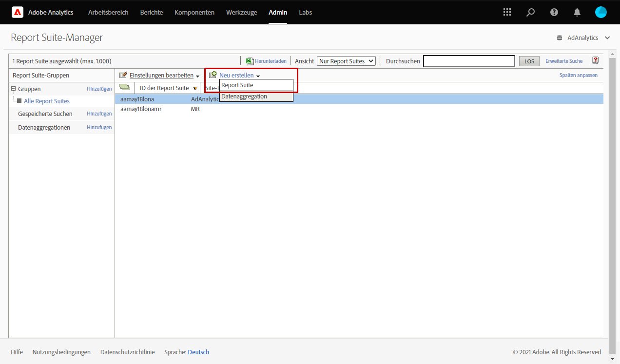
Task: Click the Gespeicherte Suchen label
Action: pyautogui.click(x=45, y=114)
